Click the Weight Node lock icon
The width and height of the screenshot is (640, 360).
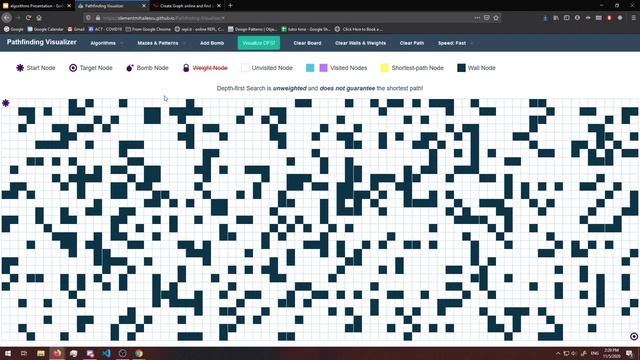click(186, 68)
